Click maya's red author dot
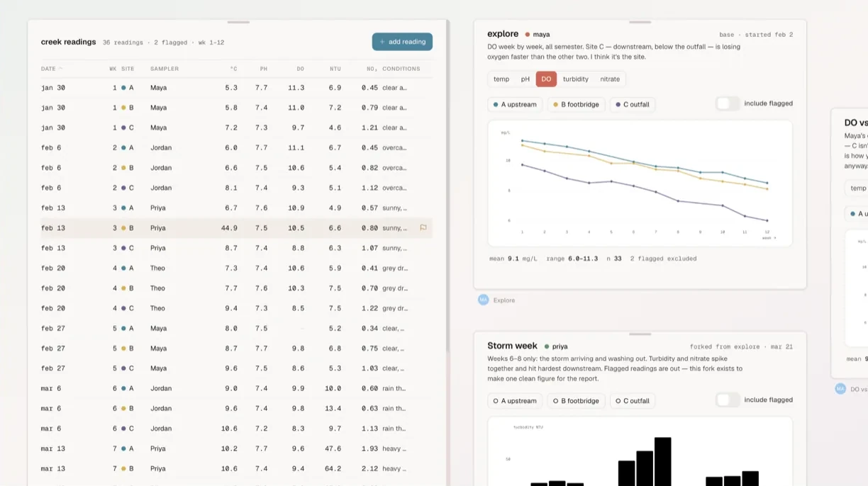The height and width of the screenshot is (486, 868). coord(528,34)
